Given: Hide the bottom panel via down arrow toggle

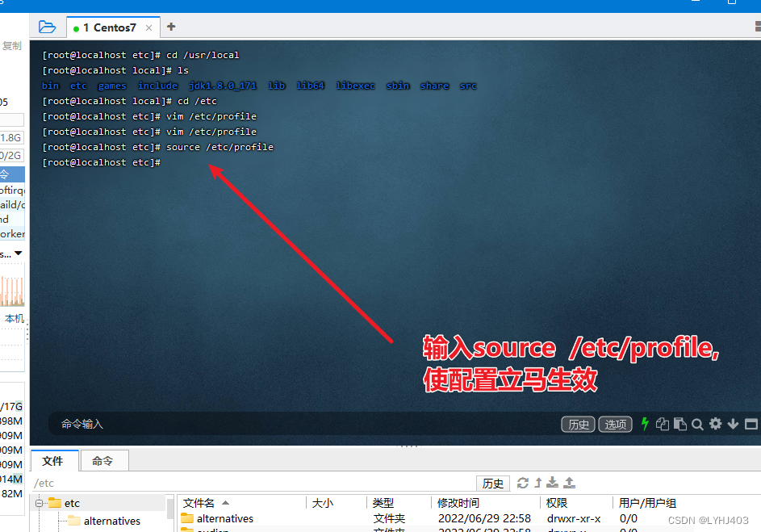Looking at the screenshot, I should click(733, 423).
